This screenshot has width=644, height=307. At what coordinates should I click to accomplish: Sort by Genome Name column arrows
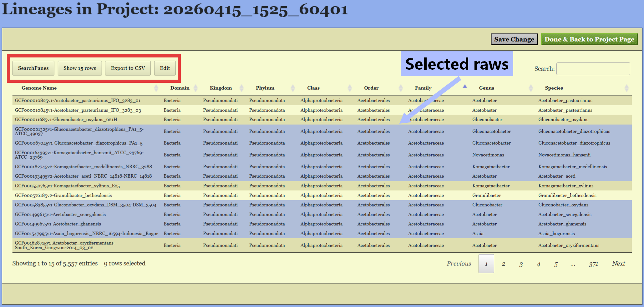156,88
